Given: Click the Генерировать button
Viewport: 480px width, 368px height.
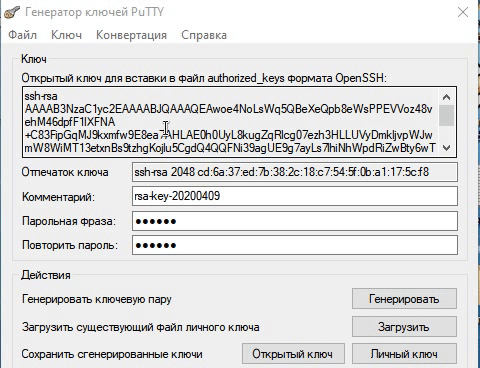Looking at the screenshot, I should [x=404, y=299].
